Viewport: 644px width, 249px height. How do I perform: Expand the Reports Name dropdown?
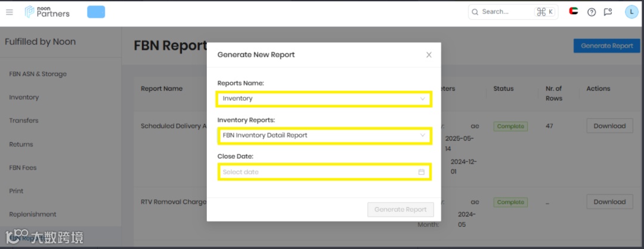pos(324,99)
